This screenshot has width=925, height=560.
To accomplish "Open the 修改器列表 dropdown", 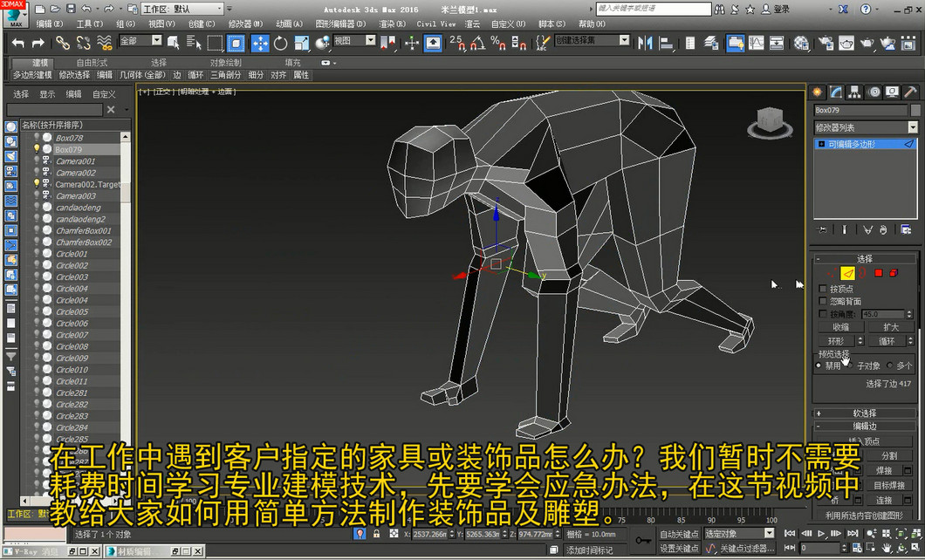I will [x=866, y=127].
